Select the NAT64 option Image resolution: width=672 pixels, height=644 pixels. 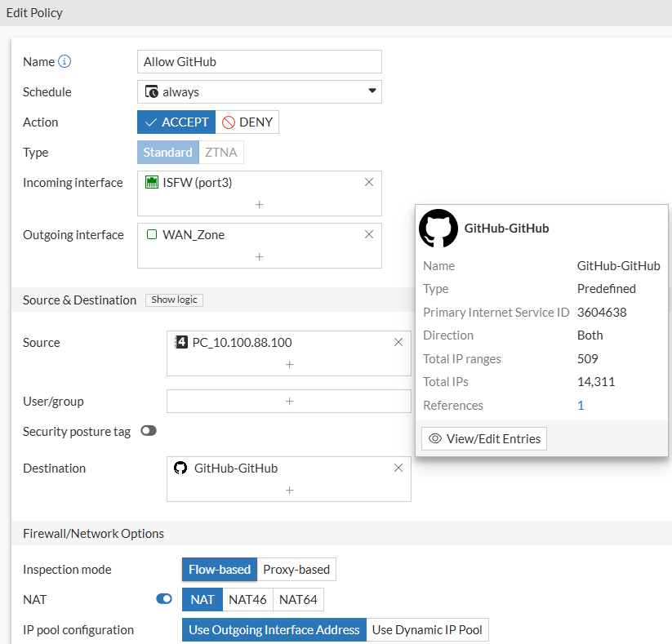tap(298, 598)
